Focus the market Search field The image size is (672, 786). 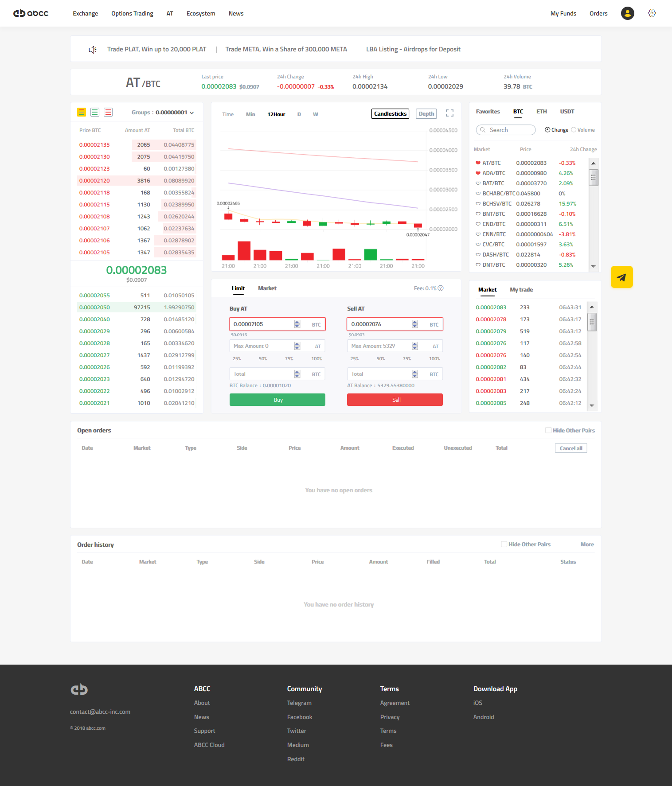[x=506, y=130]
